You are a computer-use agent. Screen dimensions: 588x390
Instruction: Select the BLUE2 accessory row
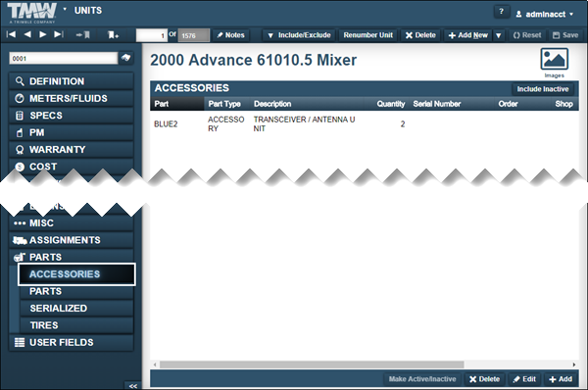[364, 123]
